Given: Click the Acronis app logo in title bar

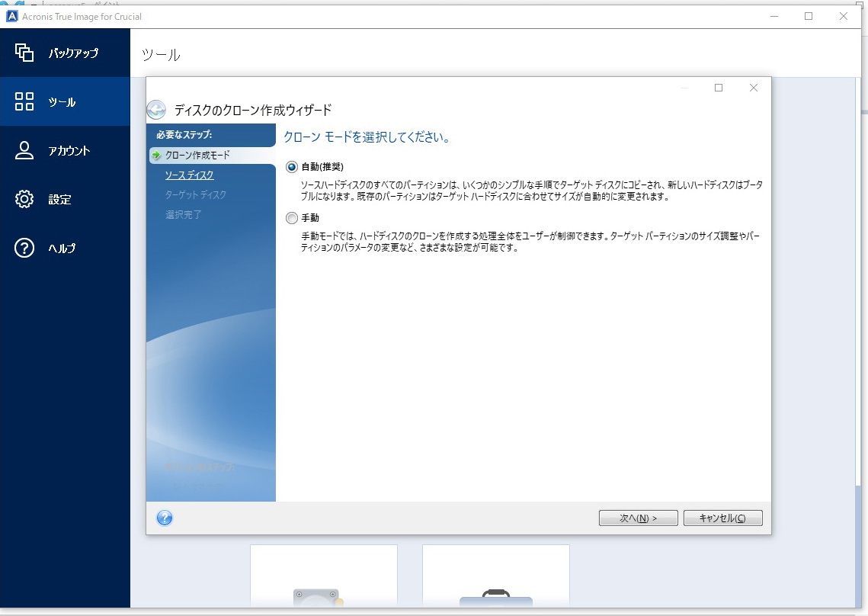Looking at the screenshot, I should pyautogui.click(x=11, y=16).
